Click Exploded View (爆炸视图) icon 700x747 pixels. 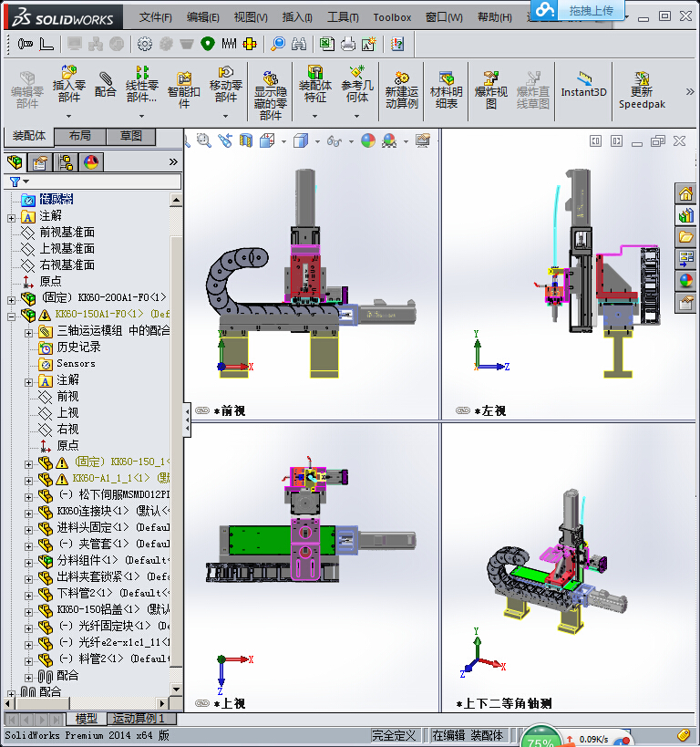pyautogui.click(x=491, y=90)
